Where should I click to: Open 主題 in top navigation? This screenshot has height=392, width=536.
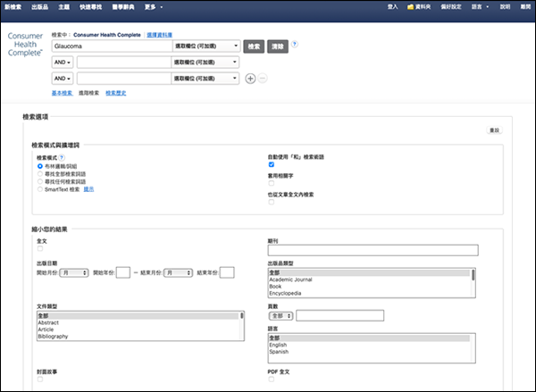pyautogui.click(x=64, y=7)
